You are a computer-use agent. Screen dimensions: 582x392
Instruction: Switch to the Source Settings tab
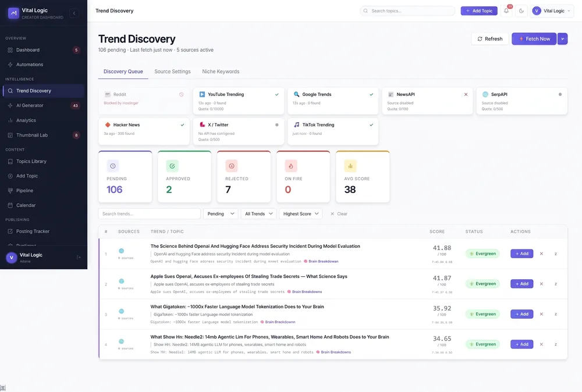(x=173, y=72)
